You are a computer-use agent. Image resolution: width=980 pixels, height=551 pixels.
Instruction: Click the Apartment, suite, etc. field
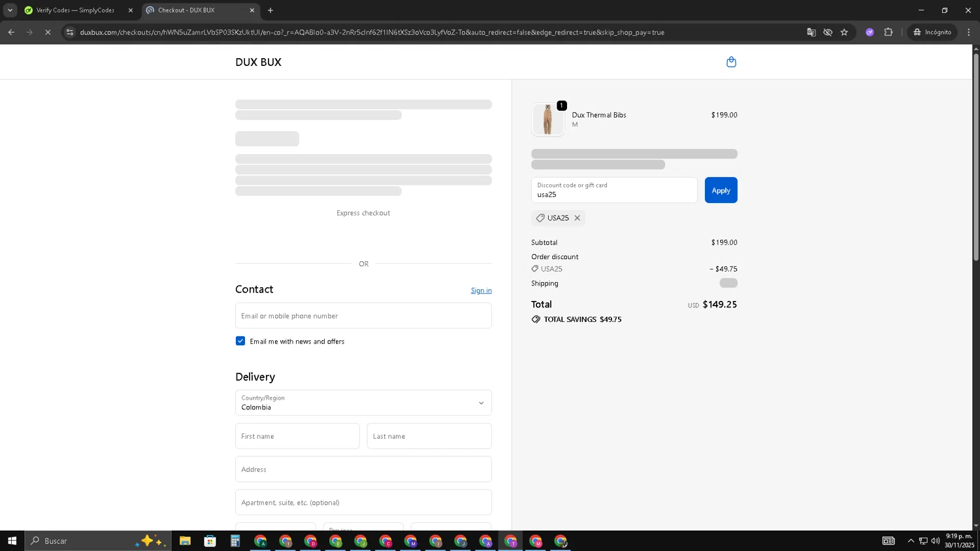(x=363, y=503)
